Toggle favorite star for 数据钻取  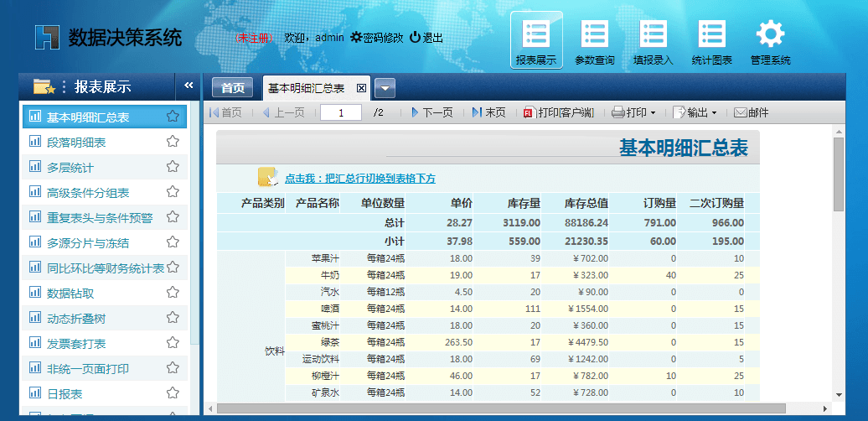tap(173, 292)
